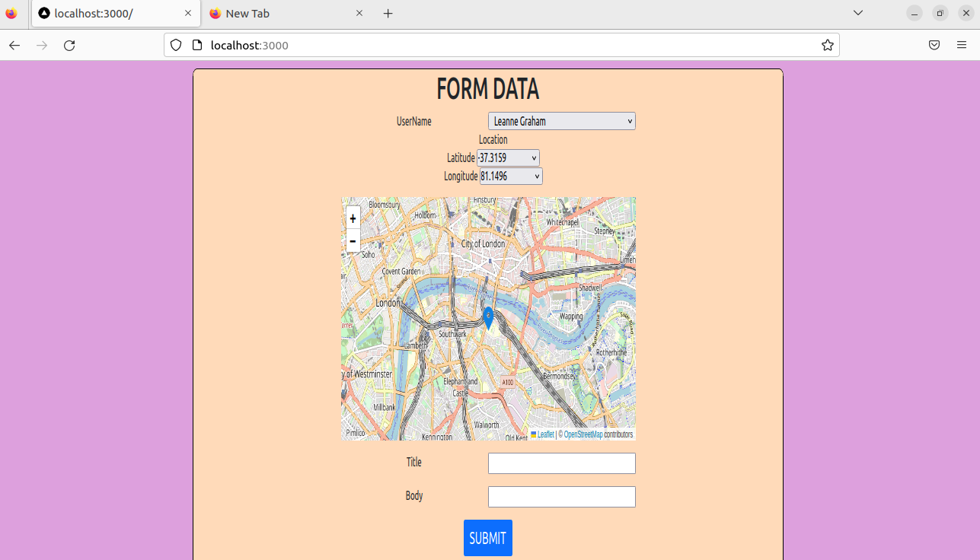Viewport: 980px width, 560px height.
Task: Bookmark the page with the star icon
Action: click(828, 45)
